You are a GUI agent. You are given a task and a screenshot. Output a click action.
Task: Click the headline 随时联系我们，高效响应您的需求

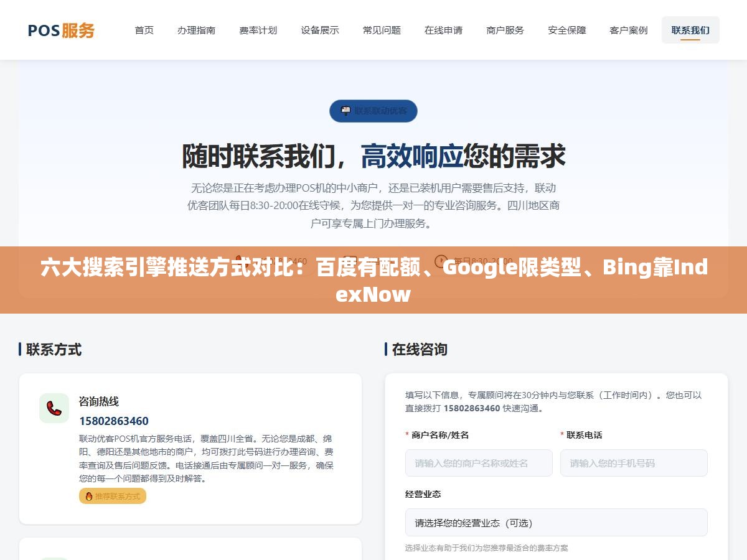pyautogui.click(x=374, y=156)
